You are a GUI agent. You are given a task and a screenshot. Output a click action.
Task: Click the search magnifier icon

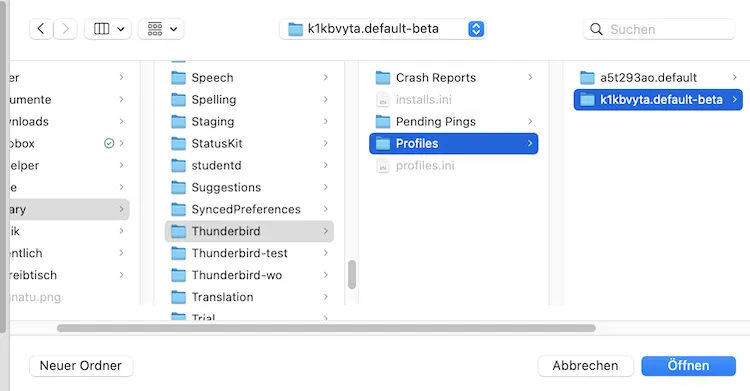point(596,29)
